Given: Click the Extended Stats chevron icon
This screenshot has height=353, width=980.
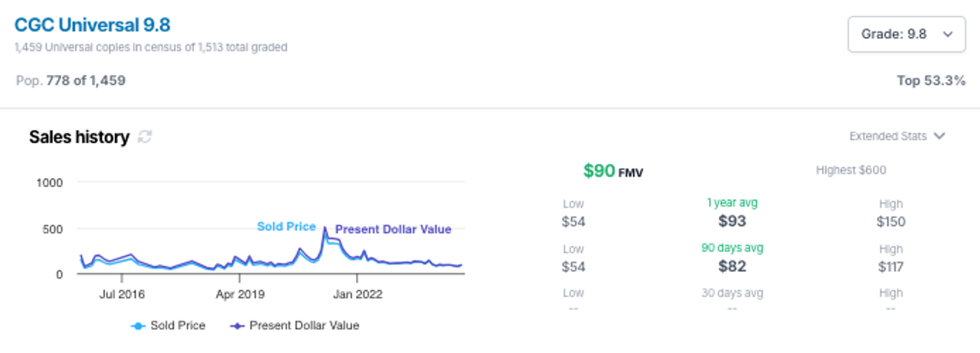Looking at the screenshot, I should 939,136.
